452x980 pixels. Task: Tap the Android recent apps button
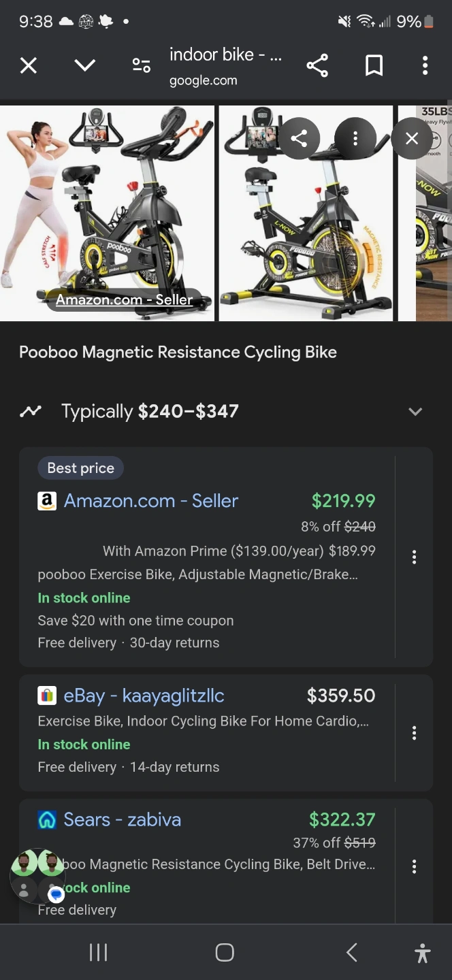(x=99, y=952)
